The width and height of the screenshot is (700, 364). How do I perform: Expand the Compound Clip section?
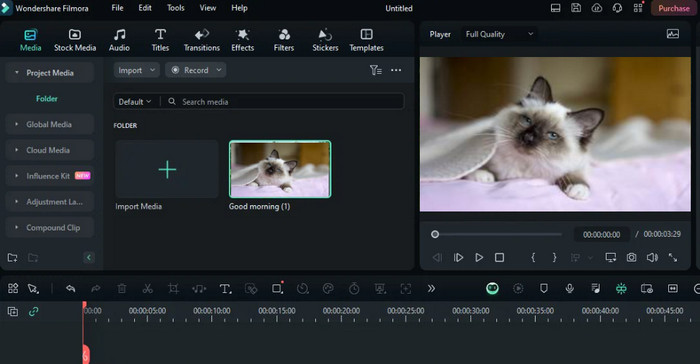[50, 228]
